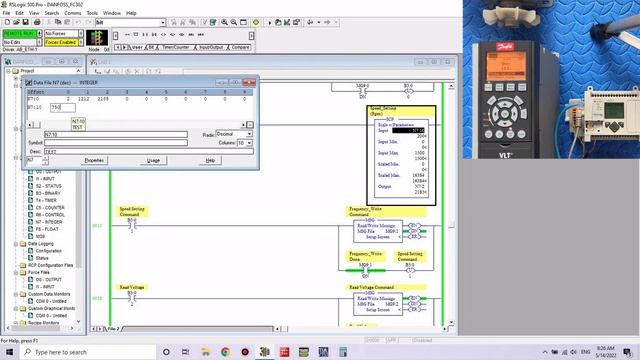The width and height of the screenshot is (640, 360).
Task: Click the Verify File checkmark icon
Action: pyautogui.click(x=213, y=22)
